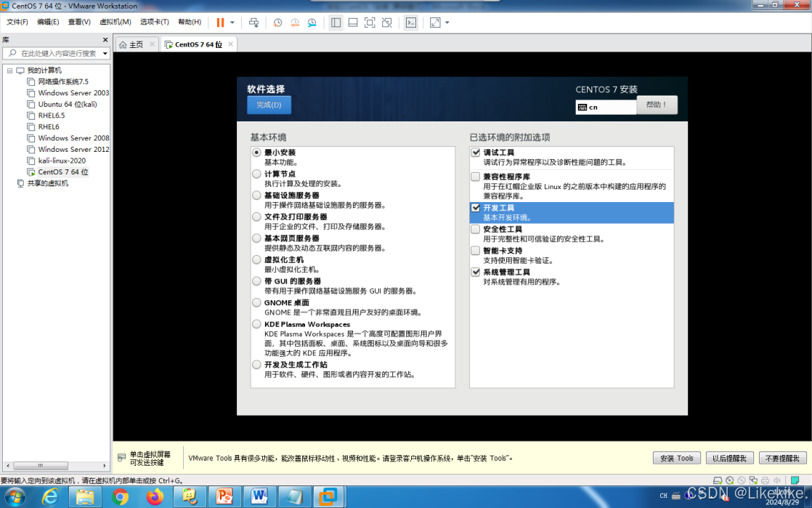Image resolution: width=812 pixels, height=508 pixels.
Task: Open Firefox from the taskbar
Action: (x=154, y=497)
